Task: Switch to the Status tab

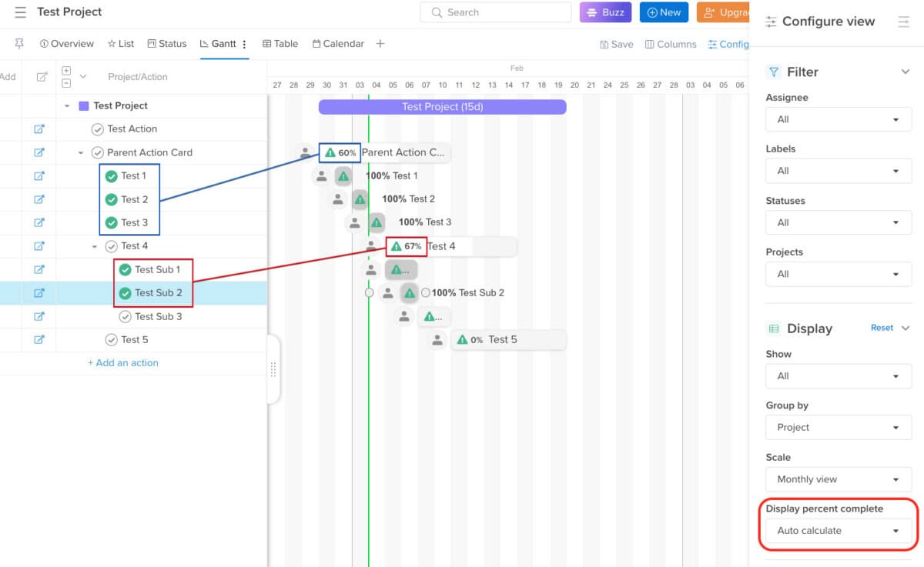Action: coord(167,44)
